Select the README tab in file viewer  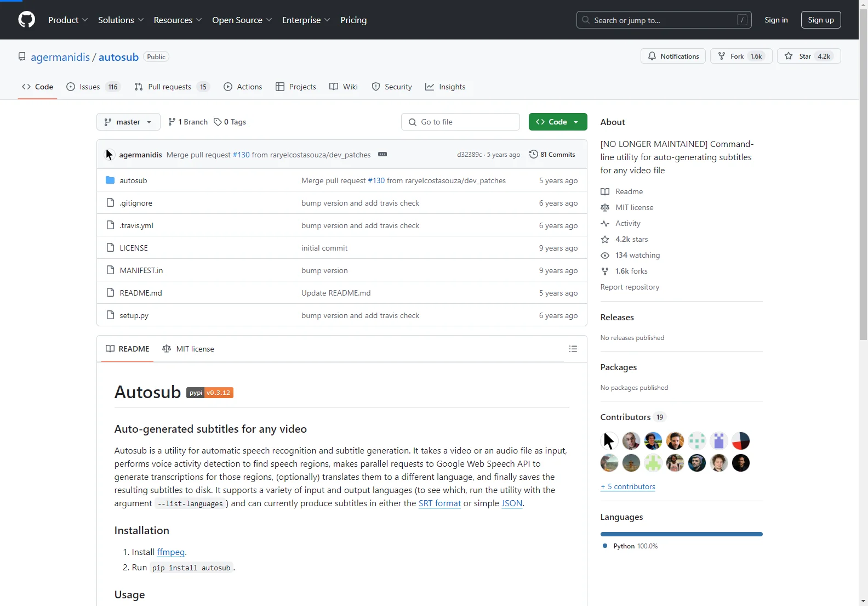pos(128,349)
